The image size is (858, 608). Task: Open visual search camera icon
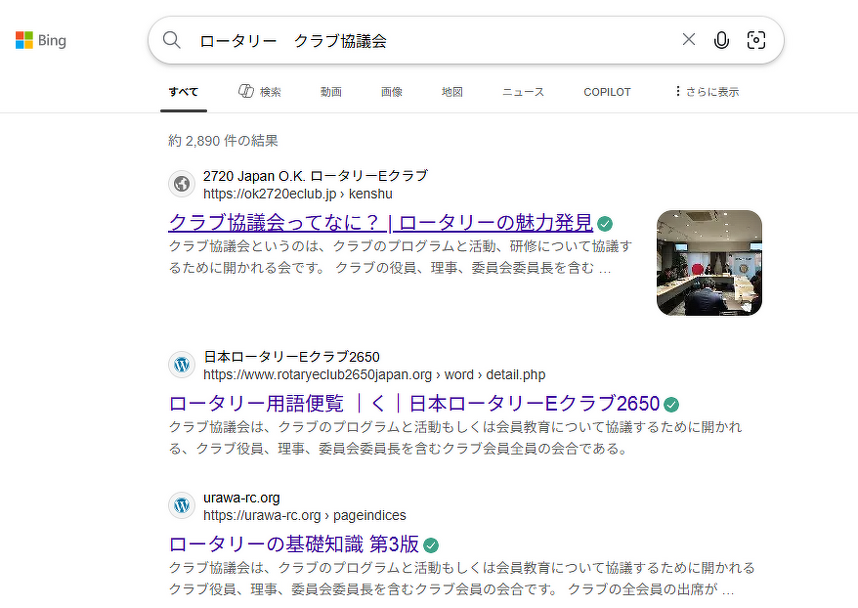756,40
